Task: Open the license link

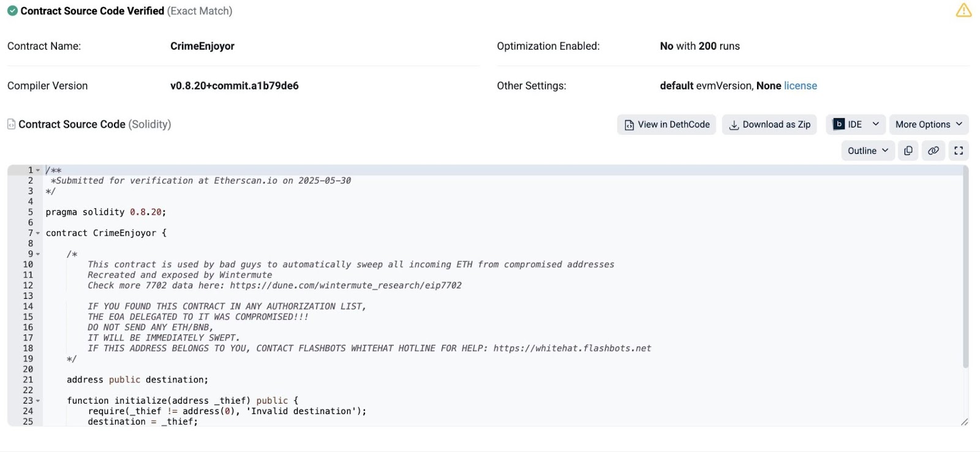Action: pos(801,86)
